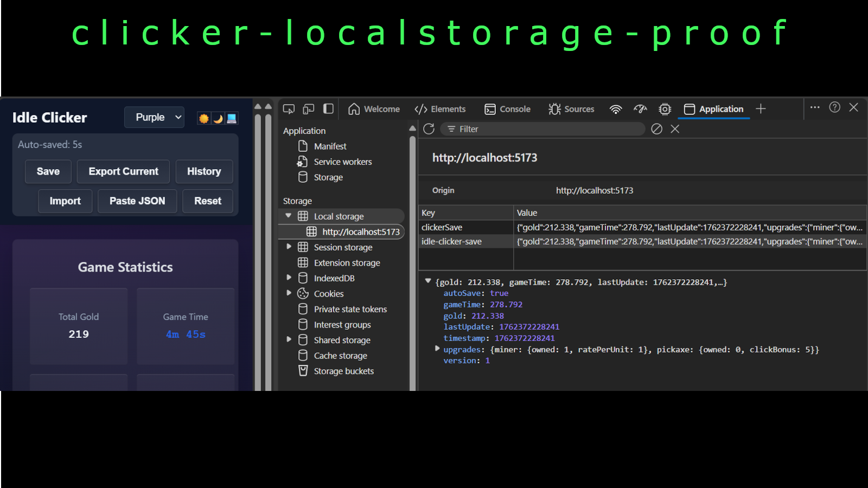Select system theme laptop button
Screen dimensions: 868x488
click(x=232, y=119)
